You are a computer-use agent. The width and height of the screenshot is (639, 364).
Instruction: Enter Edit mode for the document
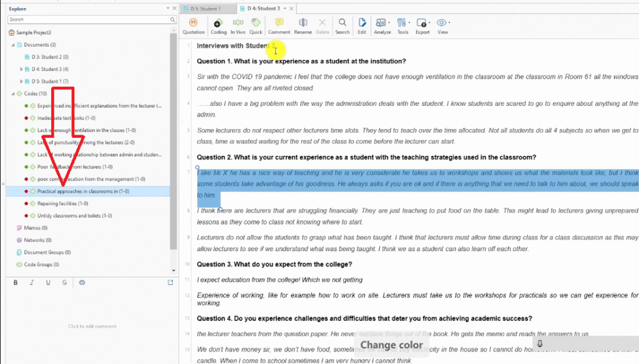[x=362, y=26]
